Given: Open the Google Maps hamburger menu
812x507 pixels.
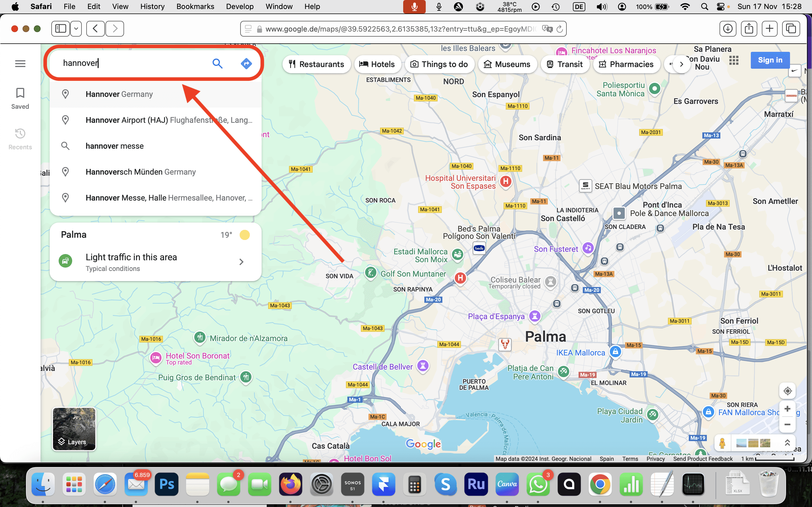Looking at the screenshot, I should coord(20,63).
